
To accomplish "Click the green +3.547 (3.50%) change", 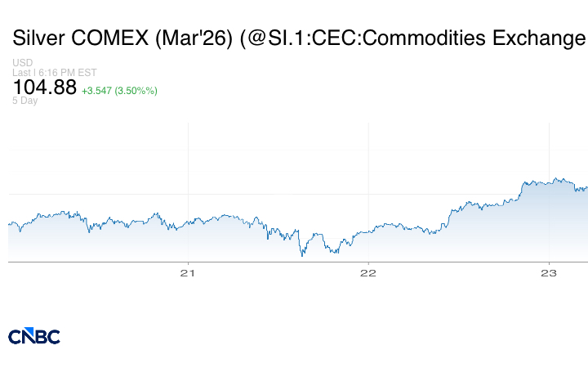I will click(x=119, y=90).
